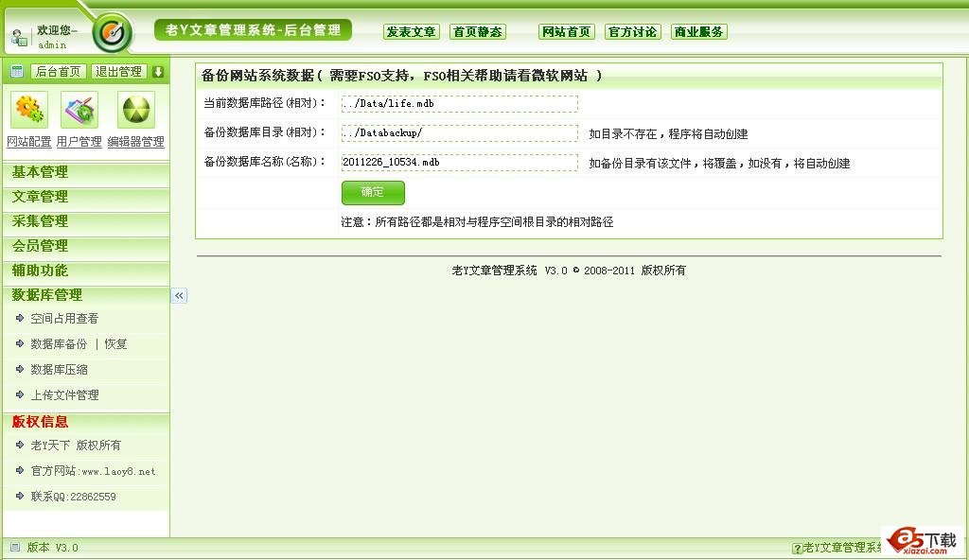Collapse sidebar with double-chevron handle
969x560 pixels.
179,295
